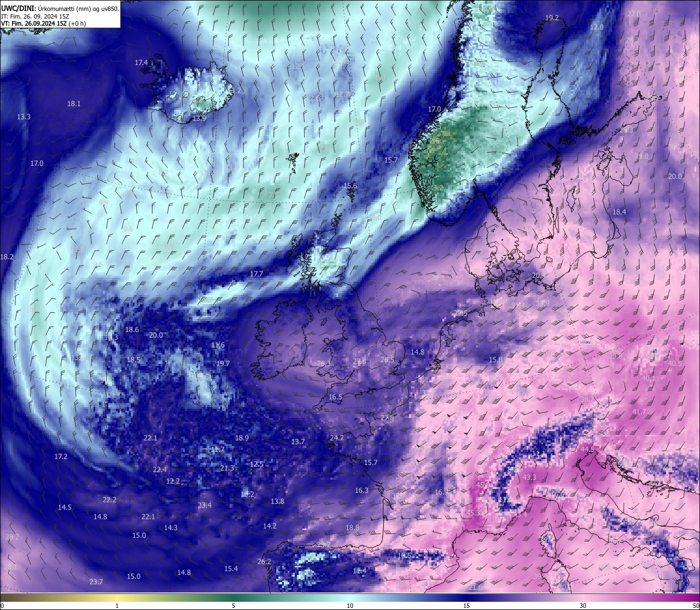Screen dimensions: 700x610
Task: Click the 16.3 value in the Bay of Biscay
Action: [361, 491]
